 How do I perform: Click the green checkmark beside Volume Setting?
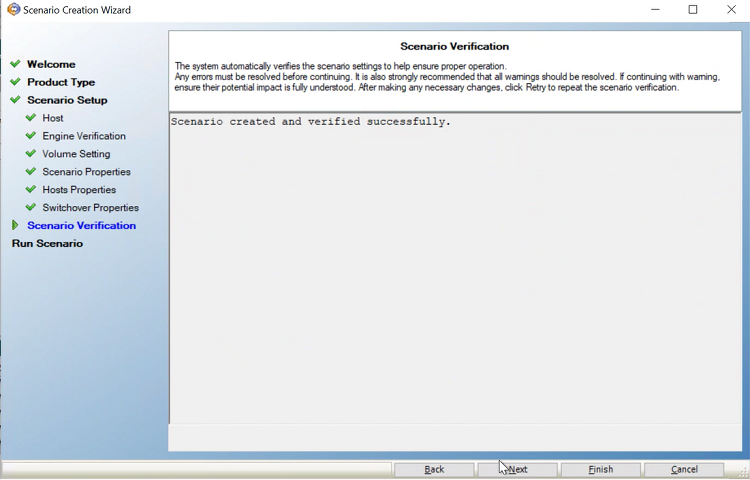click(x=31, y=153)
